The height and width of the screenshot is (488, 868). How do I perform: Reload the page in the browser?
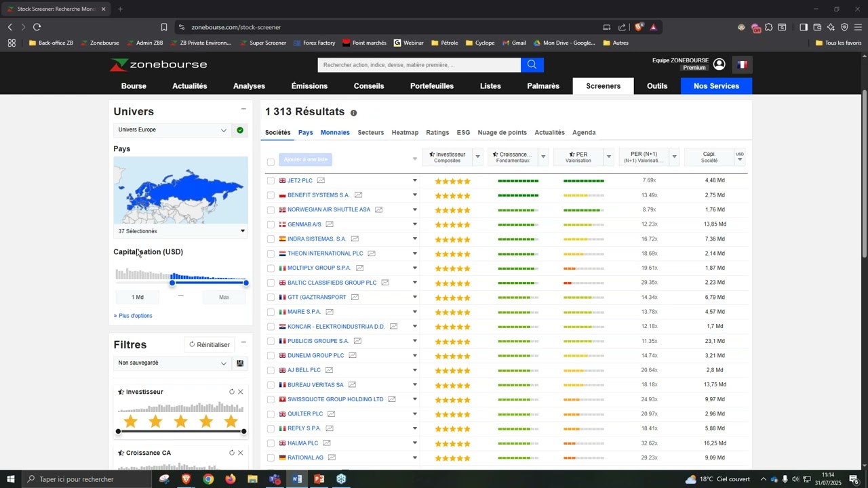[x=37, y=27]
